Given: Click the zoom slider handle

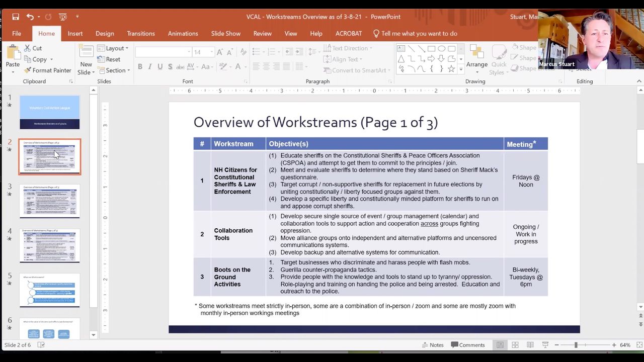Looking at the screenshot, I should (576, 345).
